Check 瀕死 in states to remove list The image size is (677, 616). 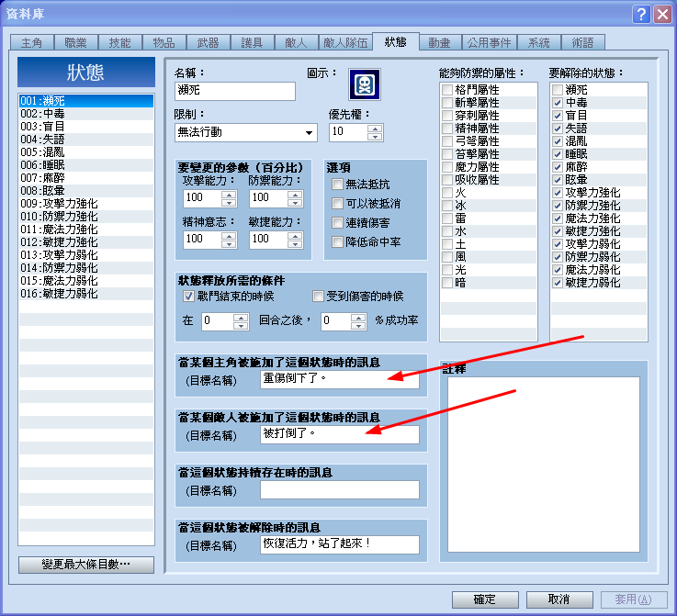pyautogui.click(x=558, y=90)
